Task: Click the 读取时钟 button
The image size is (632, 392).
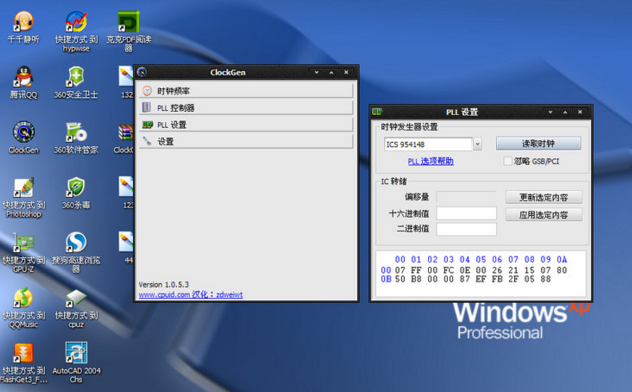Action: click(538, 143)
